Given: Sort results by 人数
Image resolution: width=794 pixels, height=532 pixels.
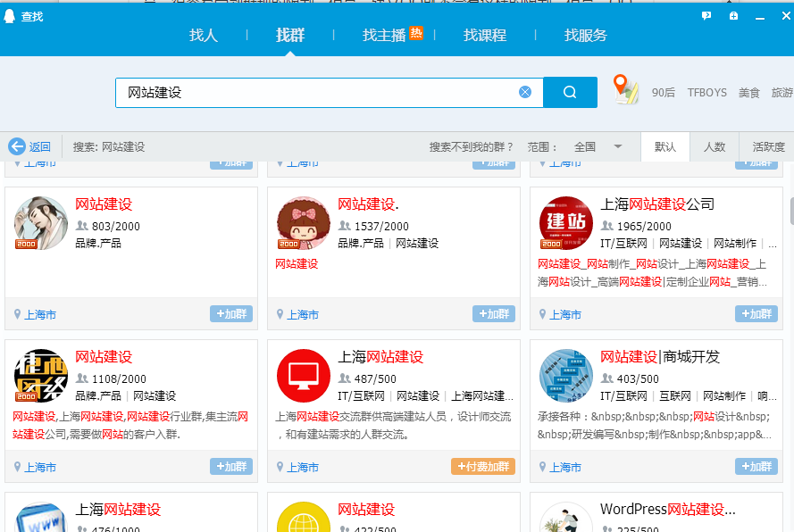Looking at the screenshot, I should point(715,146).
